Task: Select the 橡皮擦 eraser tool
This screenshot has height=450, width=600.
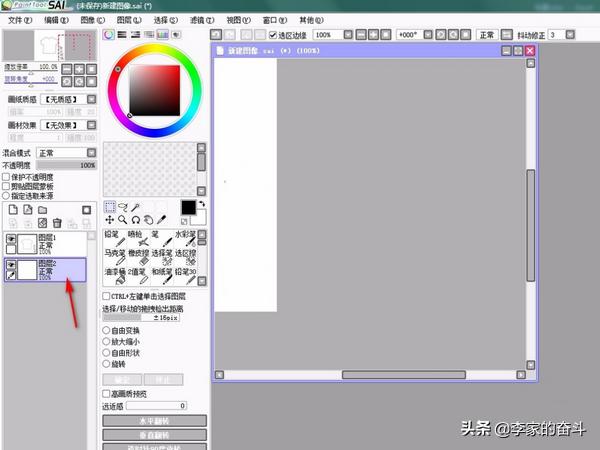Action: 139,257
